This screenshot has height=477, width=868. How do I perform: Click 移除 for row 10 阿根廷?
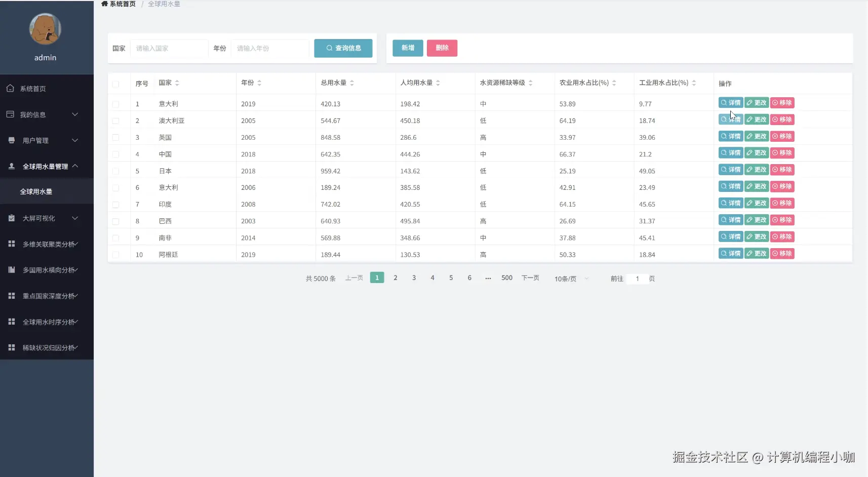click(782, 254)
